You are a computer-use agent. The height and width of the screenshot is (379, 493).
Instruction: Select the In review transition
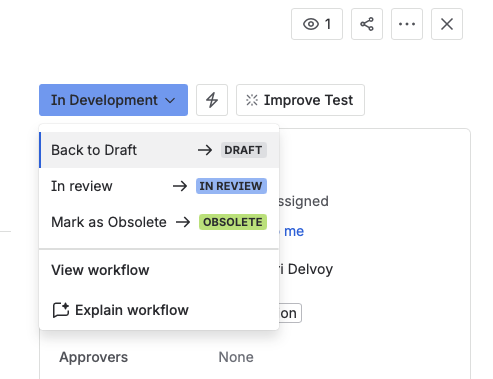pyautogui.click(x=159, y=186)
